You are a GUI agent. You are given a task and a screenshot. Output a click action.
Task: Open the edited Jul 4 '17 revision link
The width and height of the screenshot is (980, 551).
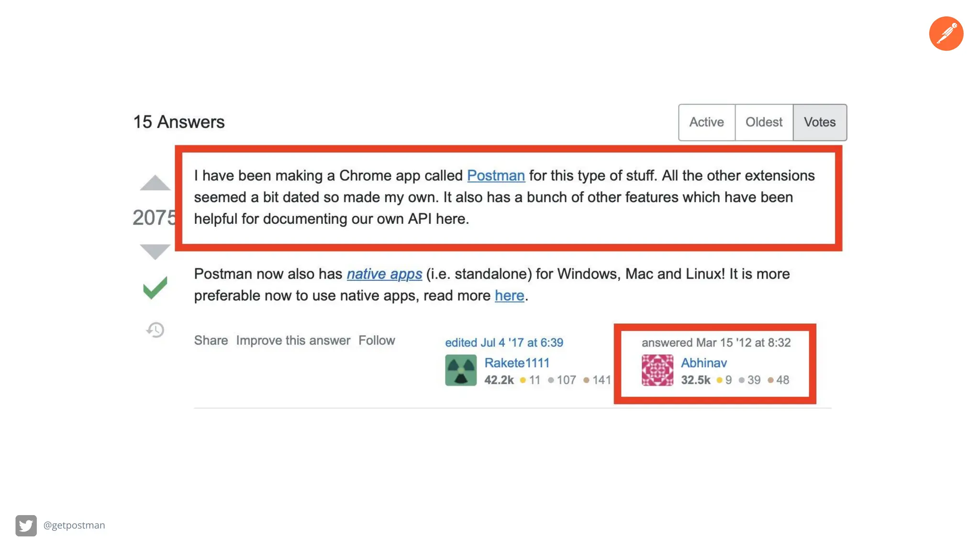504,342
